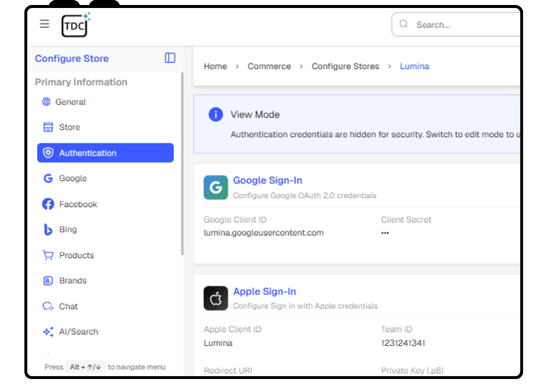The height and width of the screenshot is (384, 540).
Task: Go to Configure Stores breadcrumb
Action: pyautogui.click(x=345, y=66)
